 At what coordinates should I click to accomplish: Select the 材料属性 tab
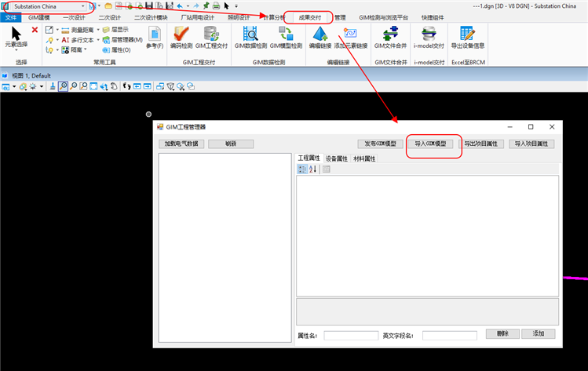coord(364,158)
